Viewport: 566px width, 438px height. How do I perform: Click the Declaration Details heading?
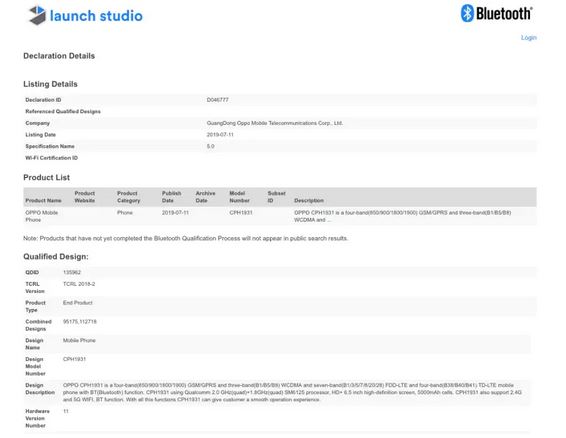59,56
